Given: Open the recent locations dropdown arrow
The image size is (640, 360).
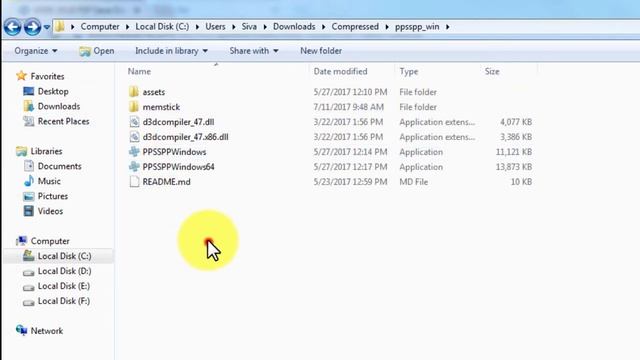Looking at the screenshot, I should tap(47, 27).
